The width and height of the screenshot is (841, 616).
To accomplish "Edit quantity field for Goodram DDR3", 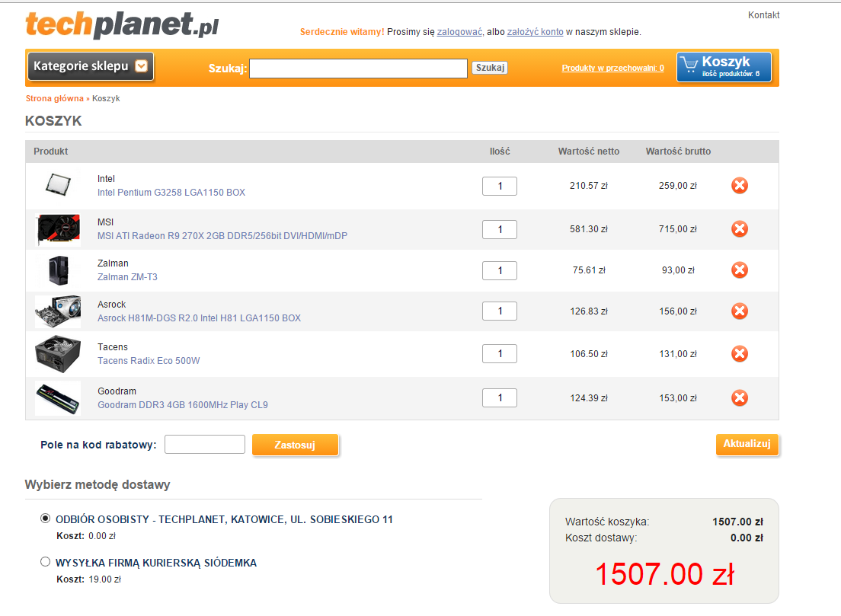I will (x=500, y=397).
